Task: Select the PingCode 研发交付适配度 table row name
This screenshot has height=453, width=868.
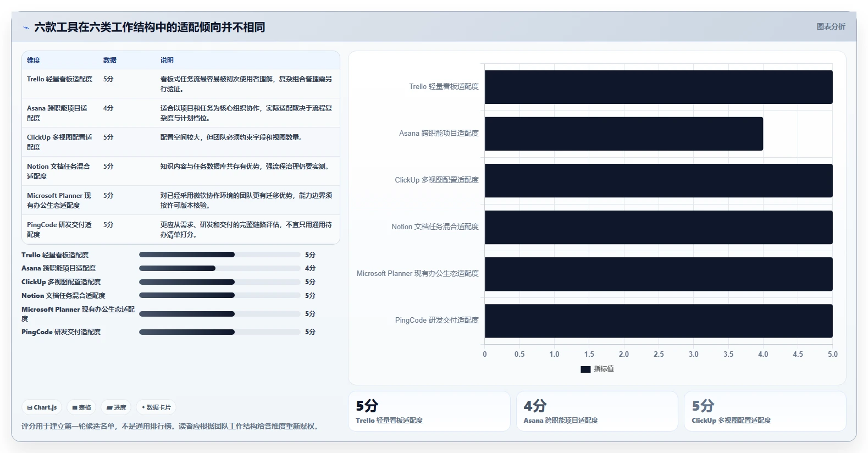Action: 59,230
